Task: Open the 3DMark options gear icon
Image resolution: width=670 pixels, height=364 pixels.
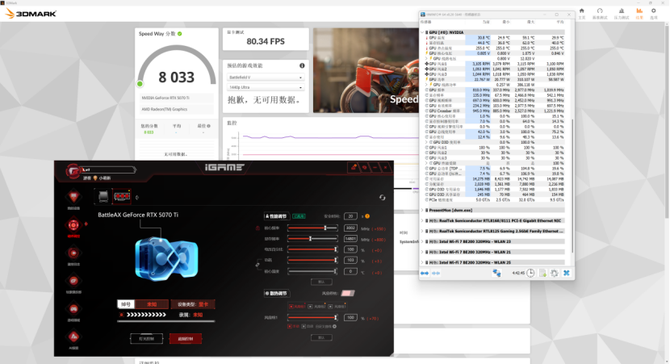Action: (x=653, y=11)
